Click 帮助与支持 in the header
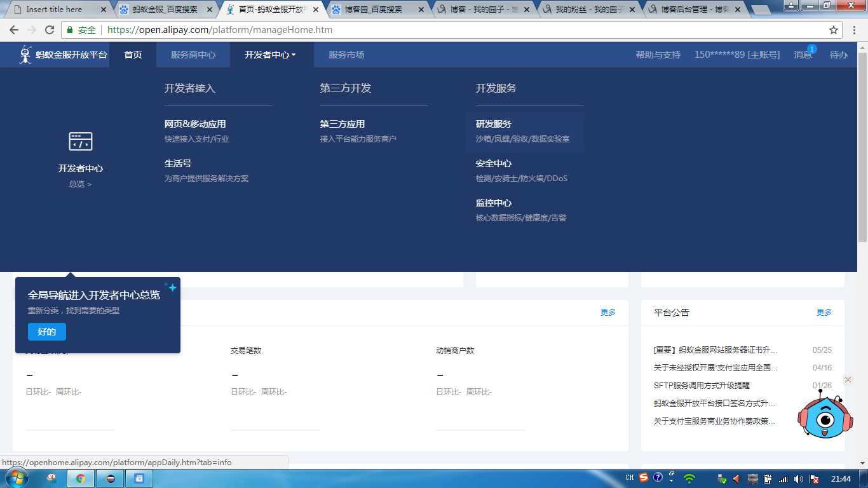The height and width of the screenshot is (488, 868). (x=658, y=55)
